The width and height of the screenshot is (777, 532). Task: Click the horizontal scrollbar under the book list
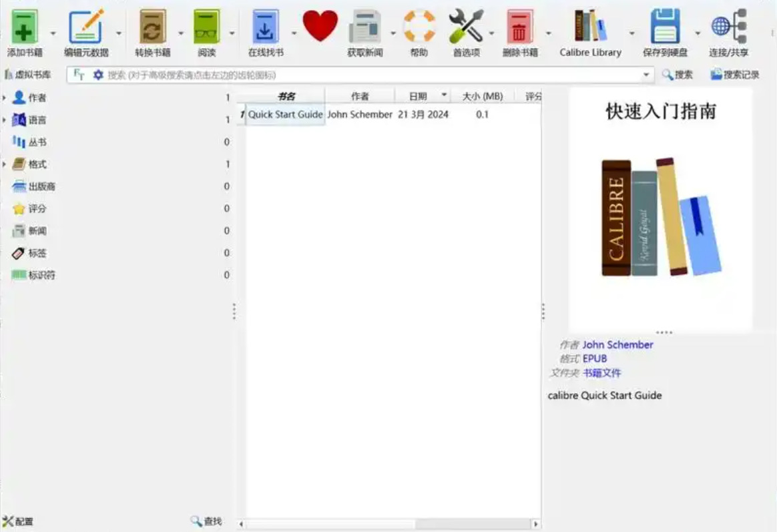(388, 523)
